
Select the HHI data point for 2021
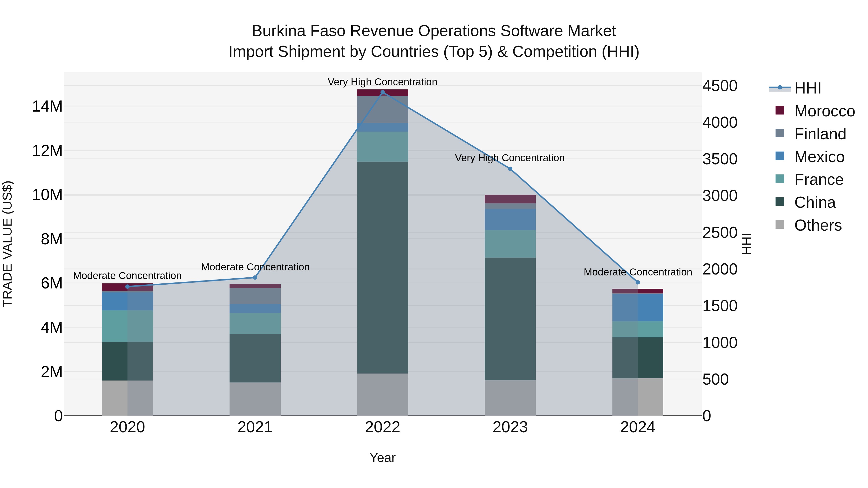tap(255, 278)
